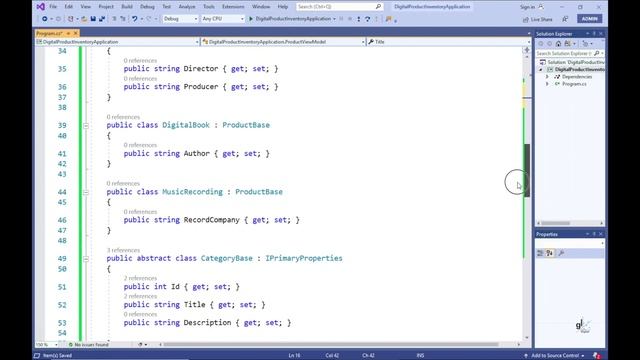Click the Live Share button label

click(541, 19)
